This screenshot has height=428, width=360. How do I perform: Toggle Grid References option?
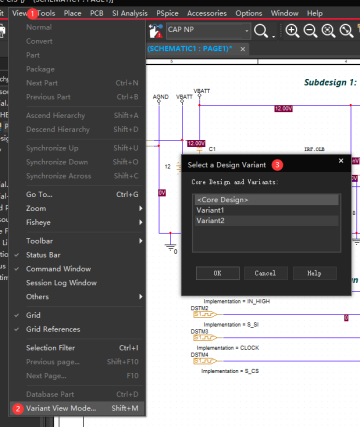tap(77, 329)
